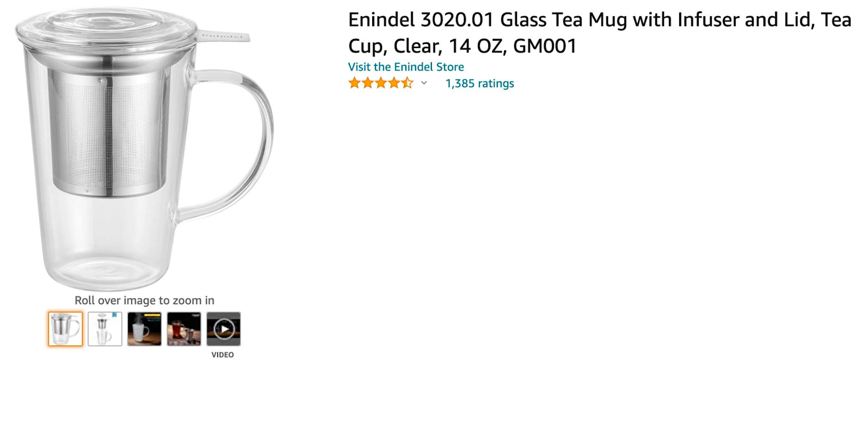
Task: Select the thumbnail with red tea glass
Action: click(x=184, y=329)
